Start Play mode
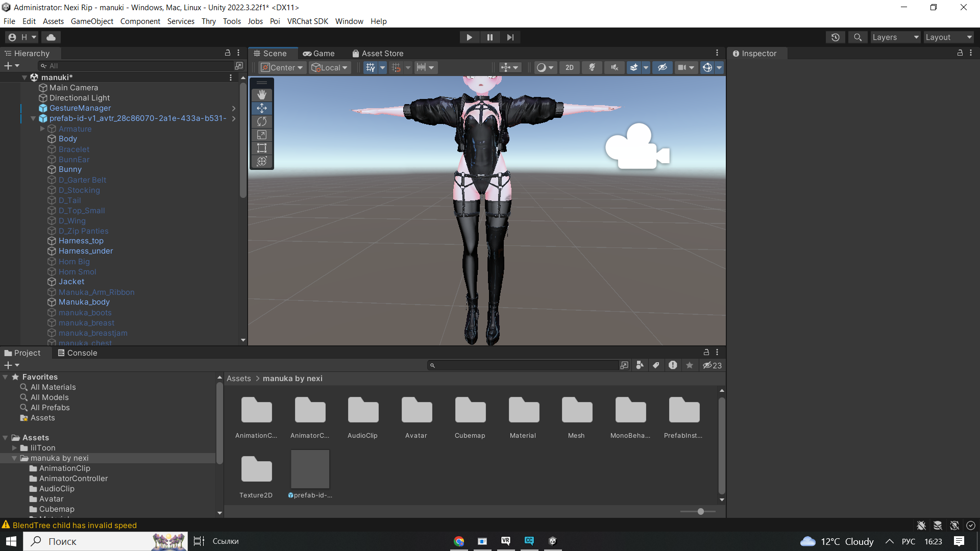The height and width of the screenshot is (551, 980). (469, 37)
